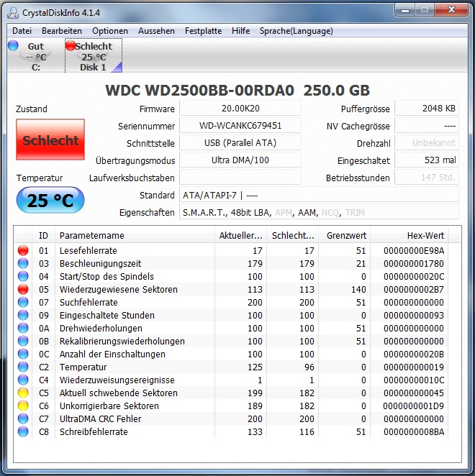Select the Aktuell schwebende Sektoren parameter name
Screen dimensions: 475x476
tap(119, 393)
